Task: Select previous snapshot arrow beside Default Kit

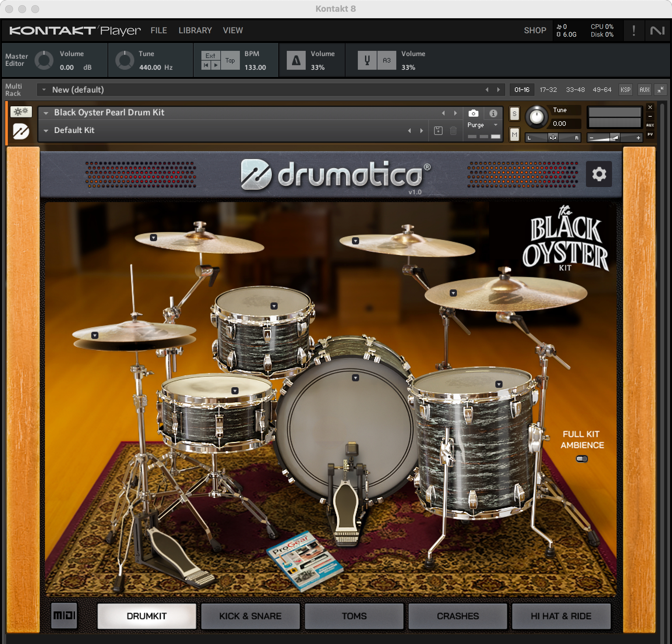Action: (x=409, y=131)
